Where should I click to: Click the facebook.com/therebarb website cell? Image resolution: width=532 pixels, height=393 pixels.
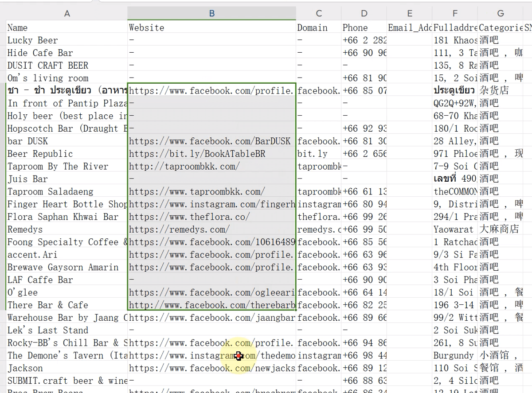[212, 305]
